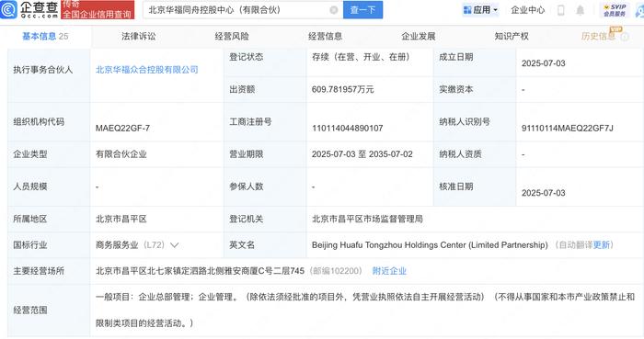Click 更新 next to the English name
This screenshot has height=339, width=644.
(x=602, y=245)
